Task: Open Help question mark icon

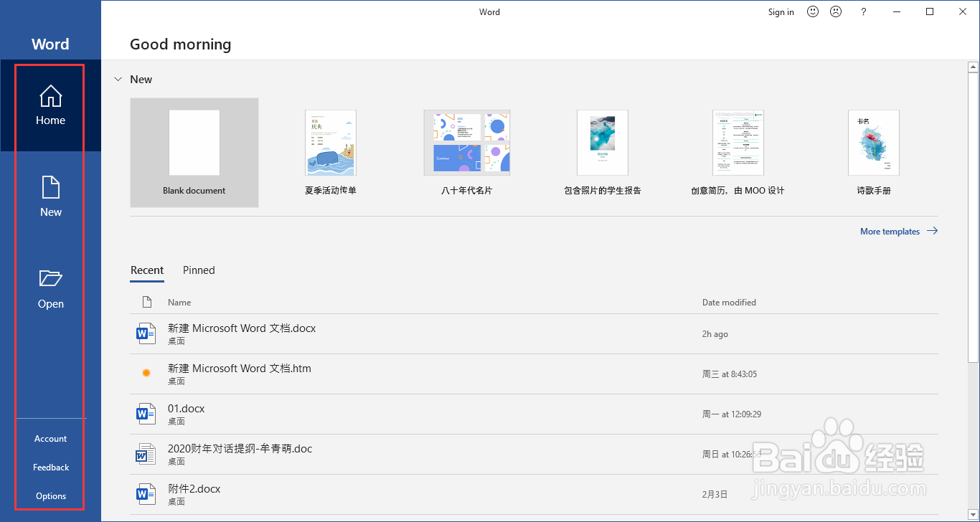Action: (864, 11)
